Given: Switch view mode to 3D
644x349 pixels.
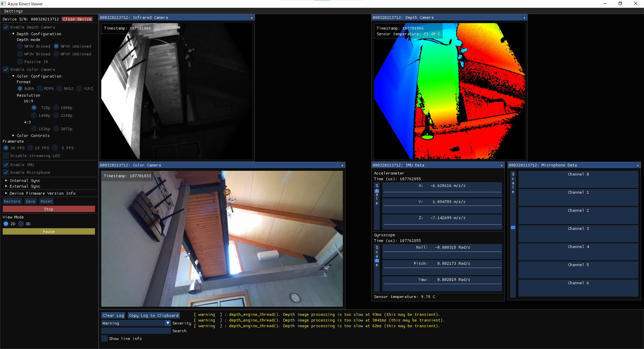Looking at the screenshot, I should [21, 224].
